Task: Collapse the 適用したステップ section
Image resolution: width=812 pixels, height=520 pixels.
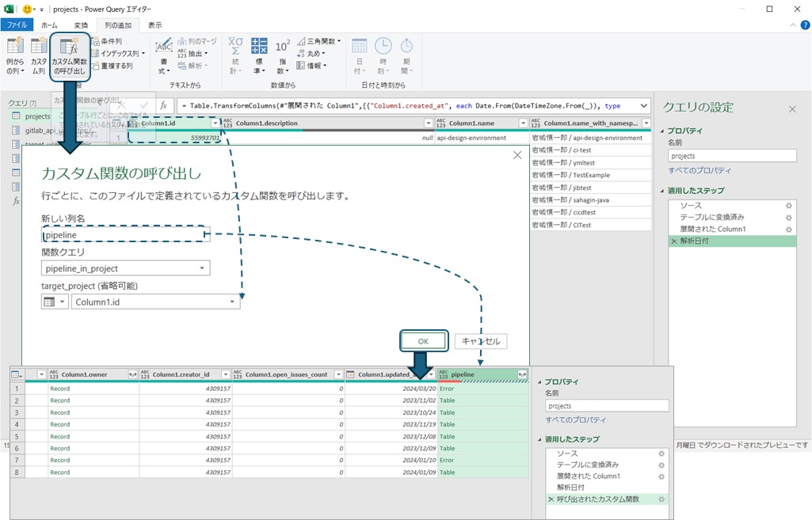Action: click(661, 191)
